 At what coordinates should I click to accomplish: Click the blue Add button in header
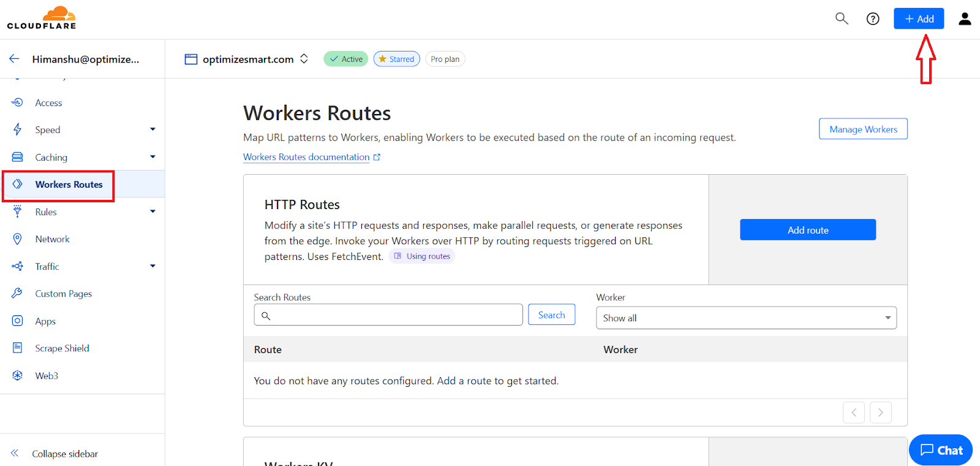point(919,18)
